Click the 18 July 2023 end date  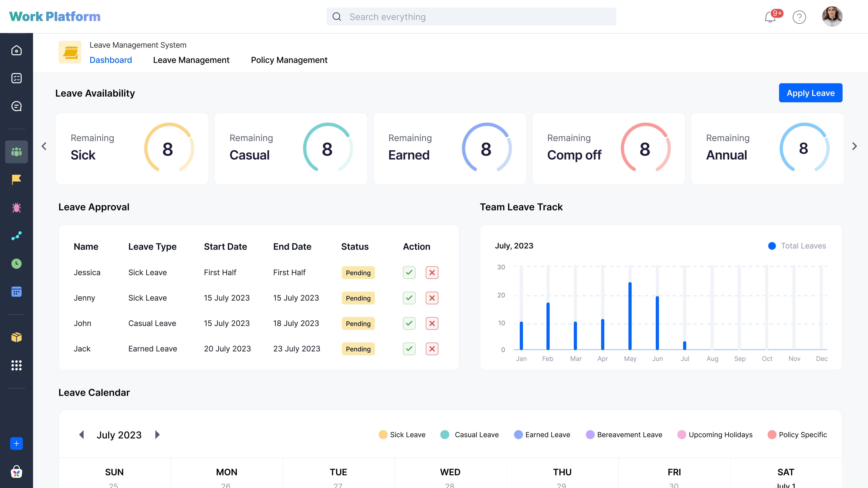coord(296,323)
